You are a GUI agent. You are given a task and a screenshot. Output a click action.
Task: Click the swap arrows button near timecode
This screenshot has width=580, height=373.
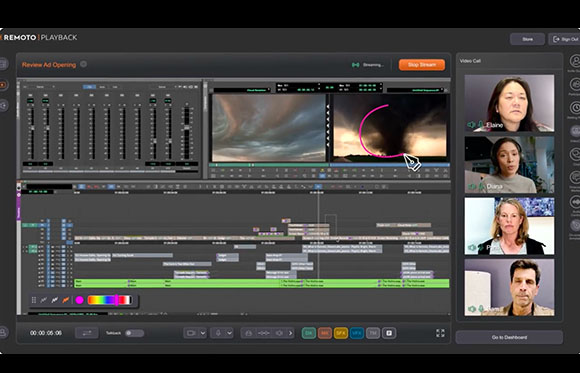click(87, 333)
